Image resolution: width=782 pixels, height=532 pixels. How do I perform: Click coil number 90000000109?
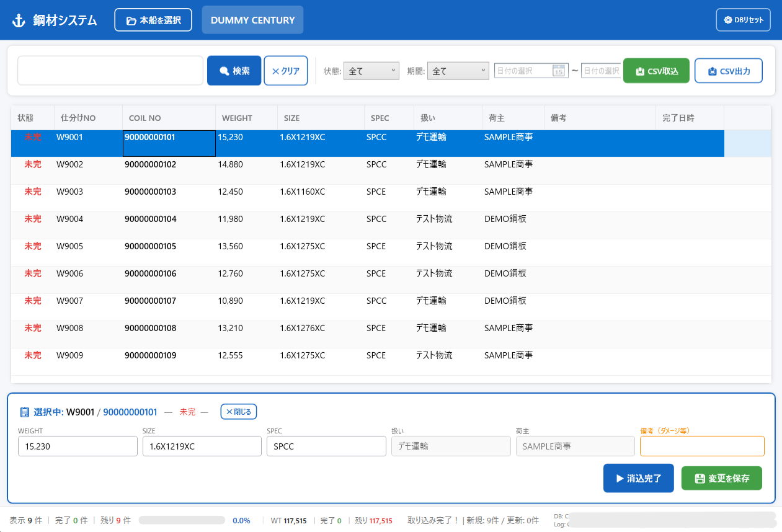pos(151,355)
